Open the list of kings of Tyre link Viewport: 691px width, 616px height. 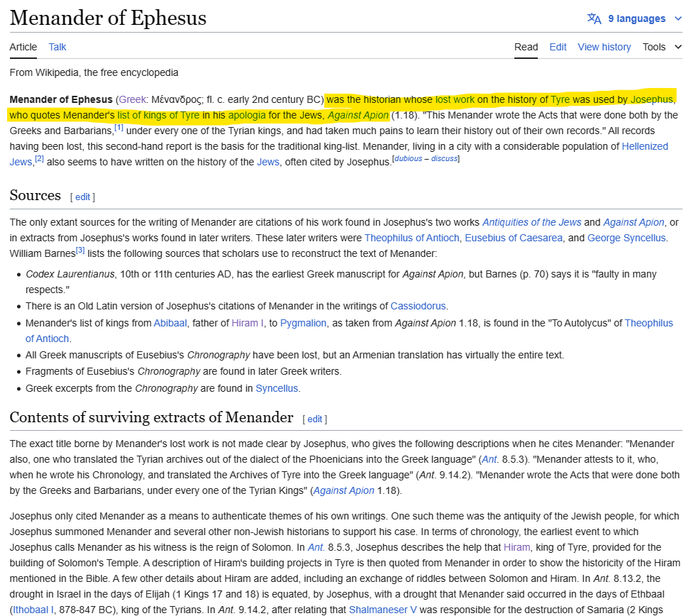pyautogui.click(x=158, y=115)
